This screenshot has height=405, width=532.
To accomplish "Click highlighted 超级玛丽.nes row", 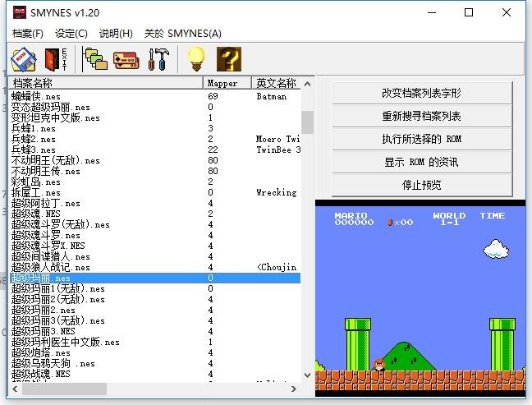I will (x=154, y=278).
